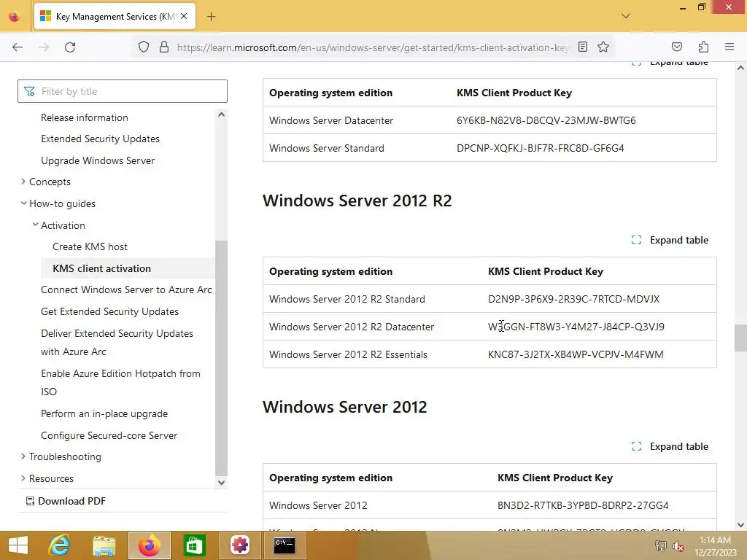Select the Key Management Services tab

click(115, 17)
